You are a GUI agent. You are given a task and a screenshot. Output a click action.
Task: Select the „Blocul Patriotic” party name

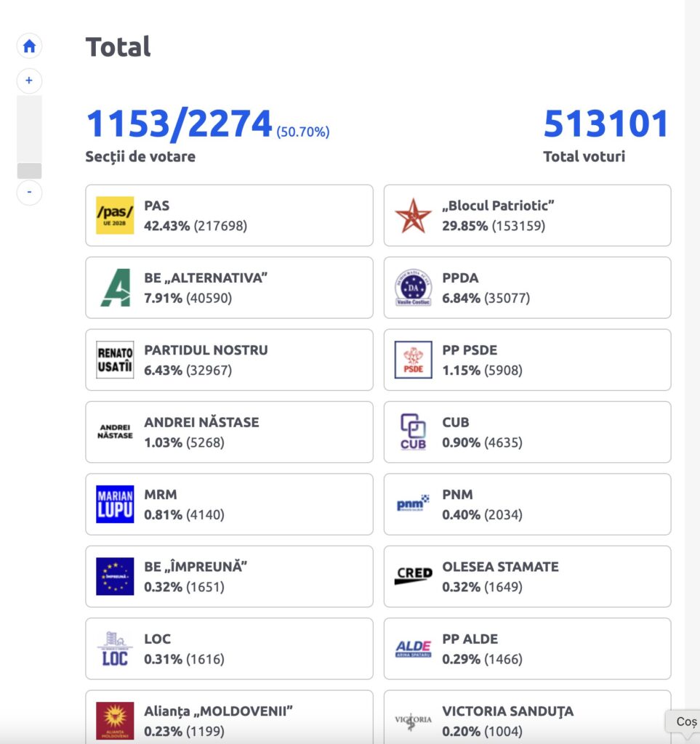point(499,206)
